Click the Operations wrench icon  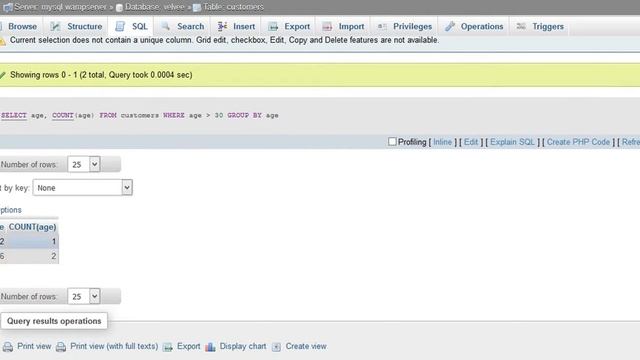(450, 27)
